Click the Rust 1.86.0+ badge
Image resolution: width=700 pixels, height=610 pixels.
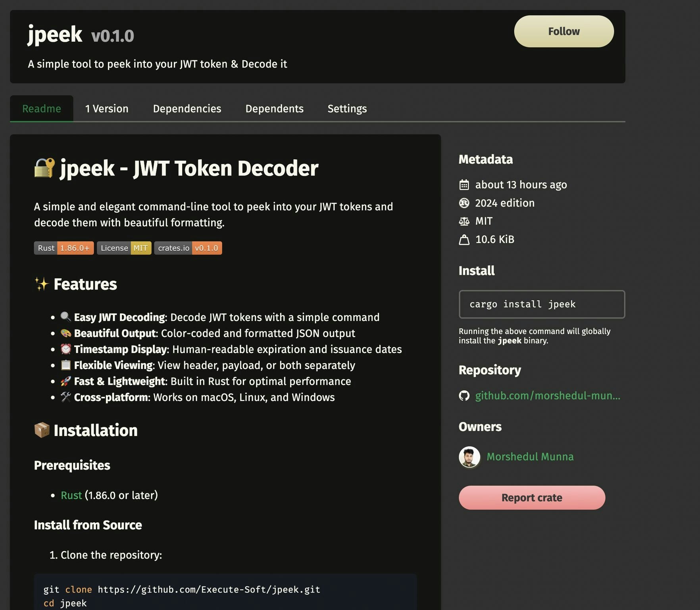pos(64,248)
